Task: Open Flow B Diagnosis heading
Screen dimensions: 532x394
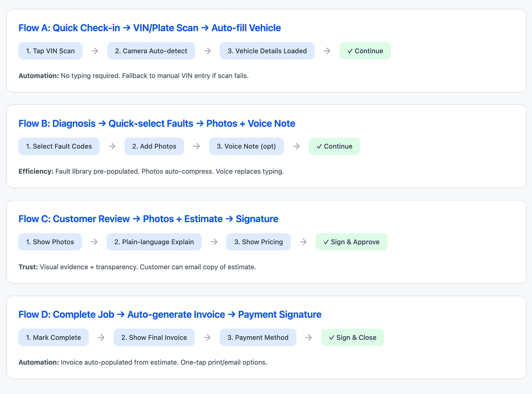Action: pyautogui.click(x=157, y=123)
